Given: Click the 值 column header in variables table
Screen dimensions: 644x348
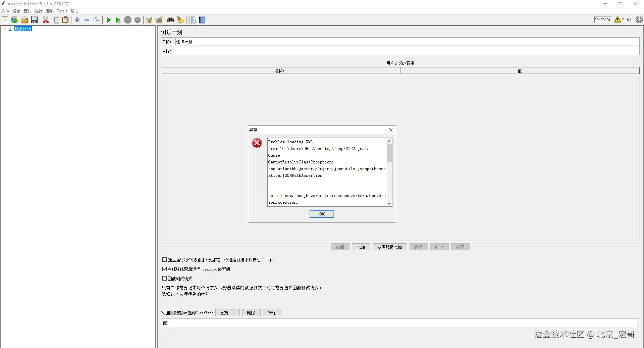Looking at the screenshot, I should 520,71.
